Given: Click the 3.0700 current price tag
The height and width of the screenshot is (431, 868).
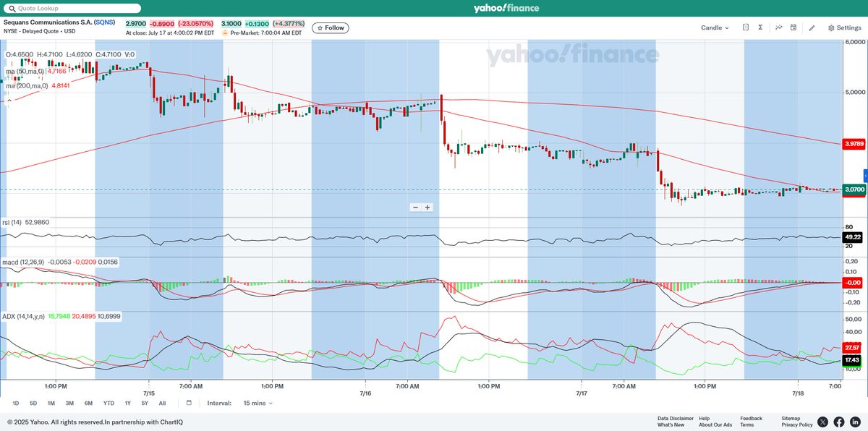Looking at the screenshot, I should (x=854, y=189).
